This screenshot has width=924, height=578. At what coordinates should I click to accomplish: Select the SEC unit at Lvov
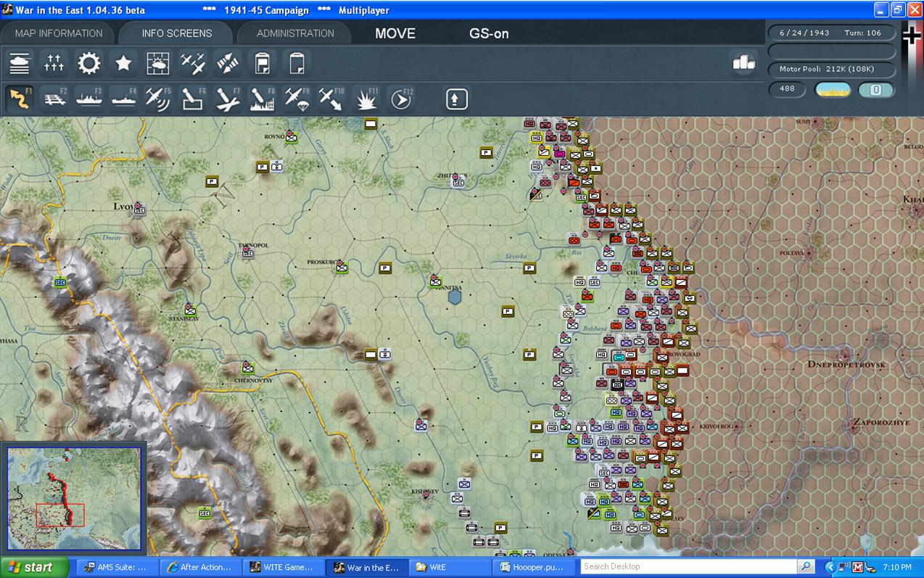point(139,210)
